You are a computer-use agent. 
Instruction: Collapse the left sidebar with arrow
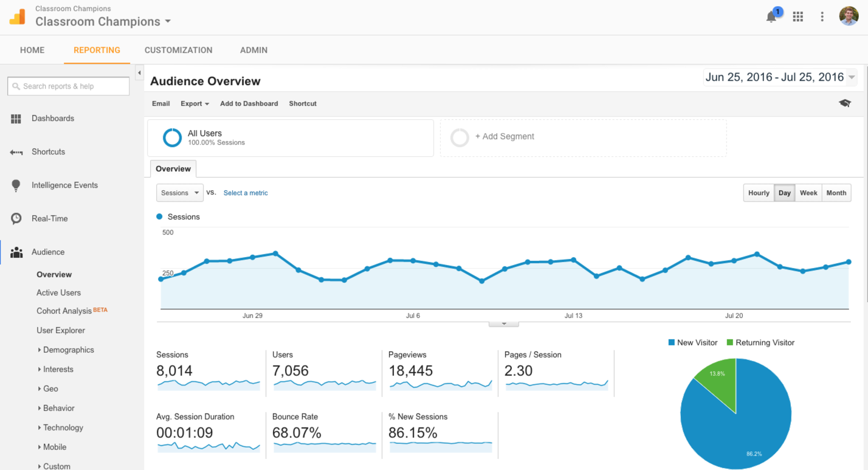click(139, 73)
